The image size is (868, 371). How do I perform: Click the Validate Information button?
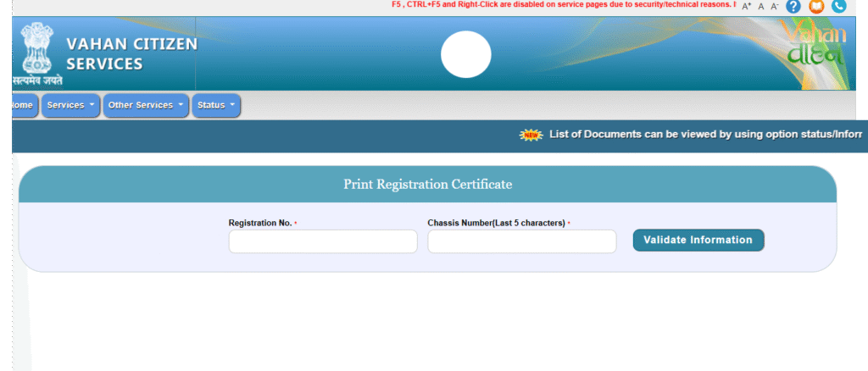(x=698, y=240)
